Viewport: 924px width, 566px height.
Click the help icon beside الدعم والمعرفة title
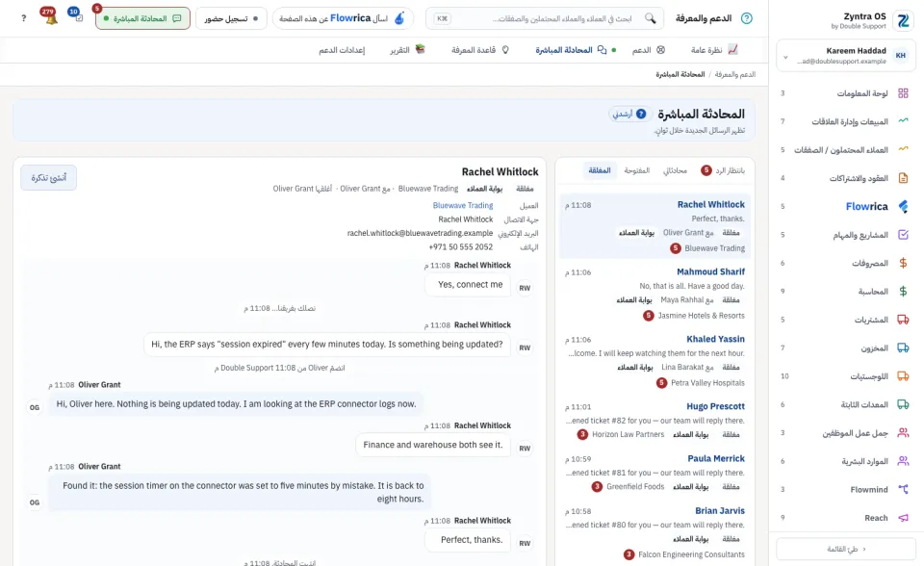pos(747,18)
